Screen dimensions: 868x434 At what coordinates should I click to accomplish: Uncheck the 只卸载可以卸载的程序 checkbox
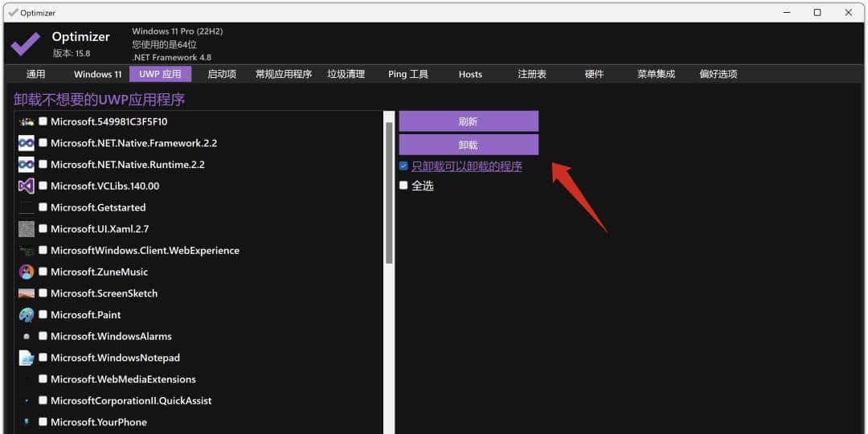click(x=403, y=166)
